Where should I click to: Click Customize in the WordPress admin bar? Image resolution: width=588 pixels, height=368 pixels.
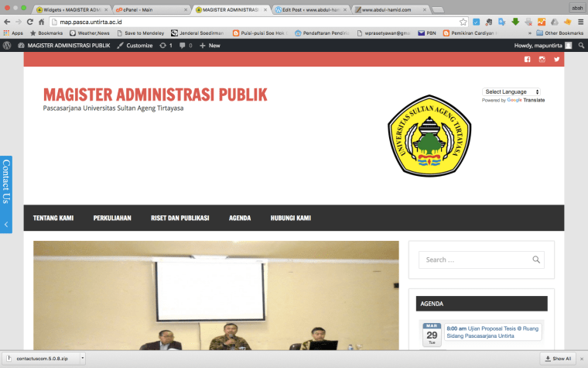click(135, 46)
